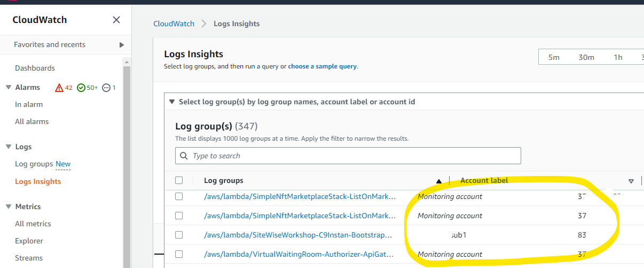Click the red in-alarm count icon
The height and width of the screenshot is (268, 644).
pos(59,88)
